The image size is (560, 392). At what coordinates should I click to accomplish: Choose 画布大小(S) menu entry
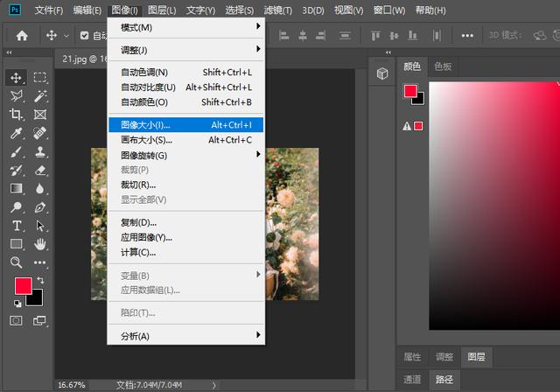186,140
